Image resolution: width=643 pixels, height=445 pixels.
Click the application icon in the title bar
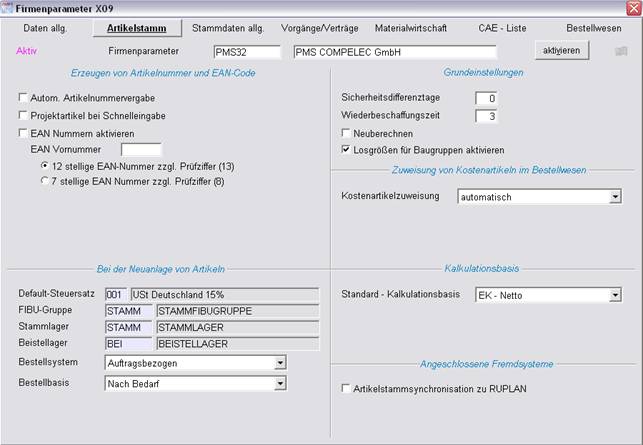[8, 7]
